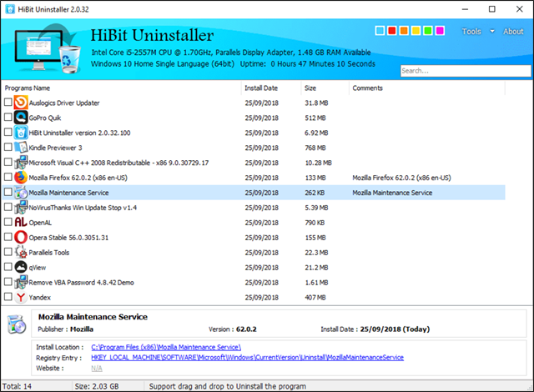Tick the Yandex checkbox
The image size is (534, 392).
(8, 296)
